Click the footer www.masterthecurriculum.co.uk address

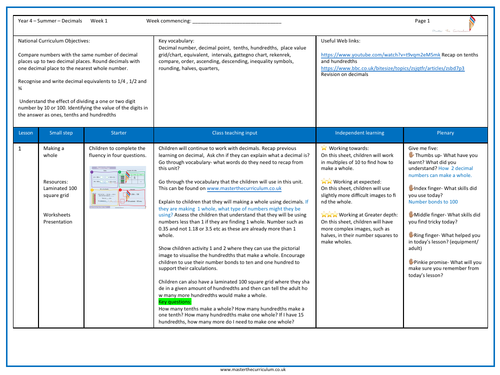point(253,369)
